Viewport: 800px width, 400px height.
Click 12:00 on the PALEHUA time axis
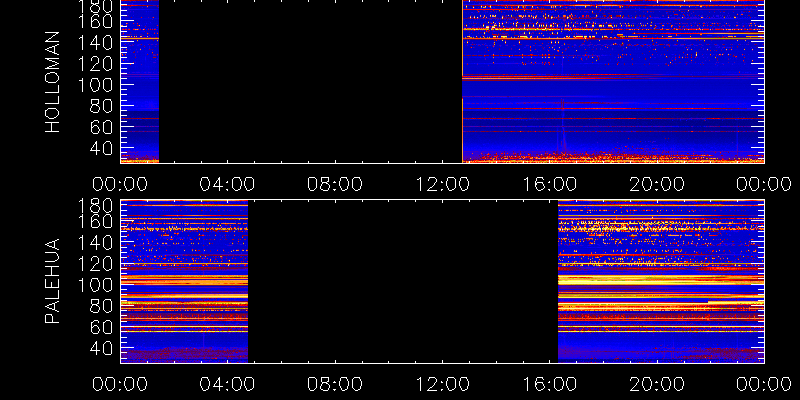tap(442, 384)
